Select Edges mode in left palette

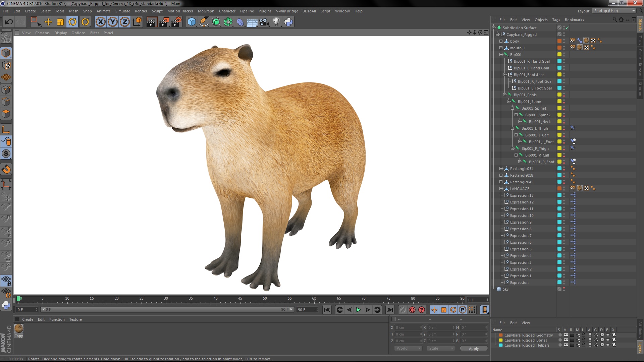[x=6, y=102]
